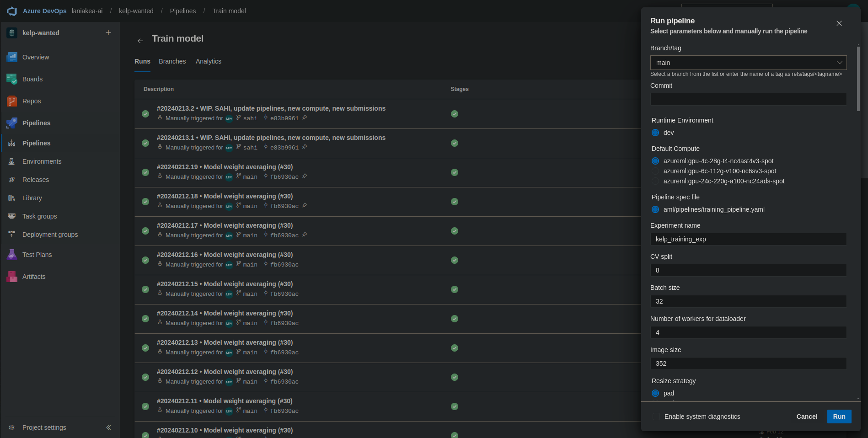Click Number of workers for dataloader field
Viewport: 868px width, 438px height.
coord(748,332)
